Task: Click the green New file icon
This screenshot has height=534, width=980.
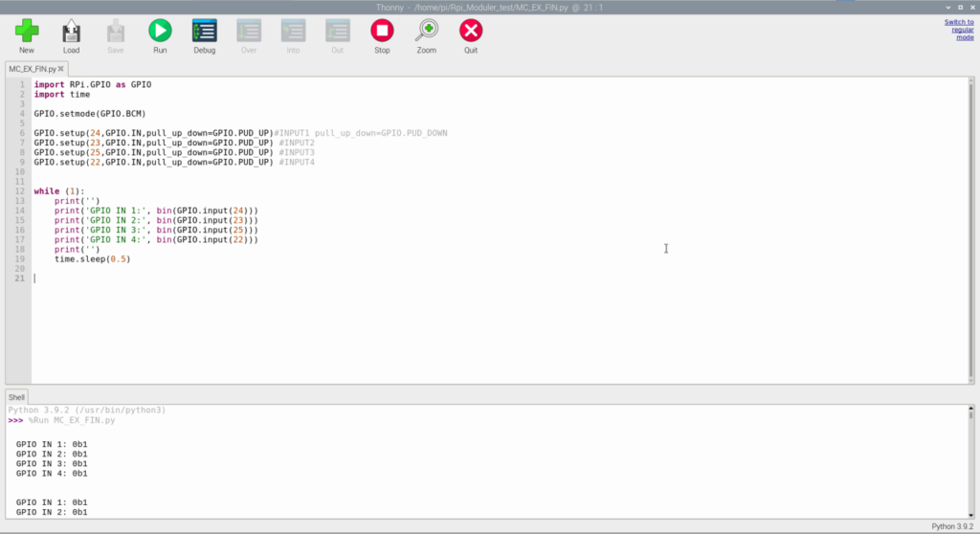Action: [x=27, y=32]
